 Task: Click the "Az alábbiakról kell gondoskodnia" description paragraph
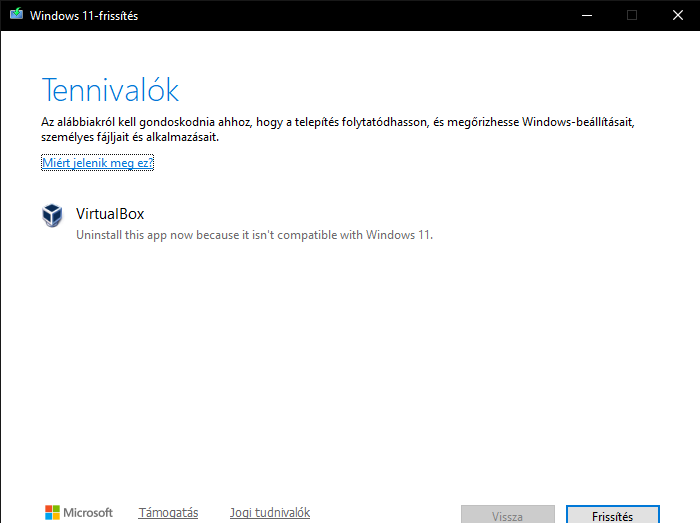coord(338,129)
